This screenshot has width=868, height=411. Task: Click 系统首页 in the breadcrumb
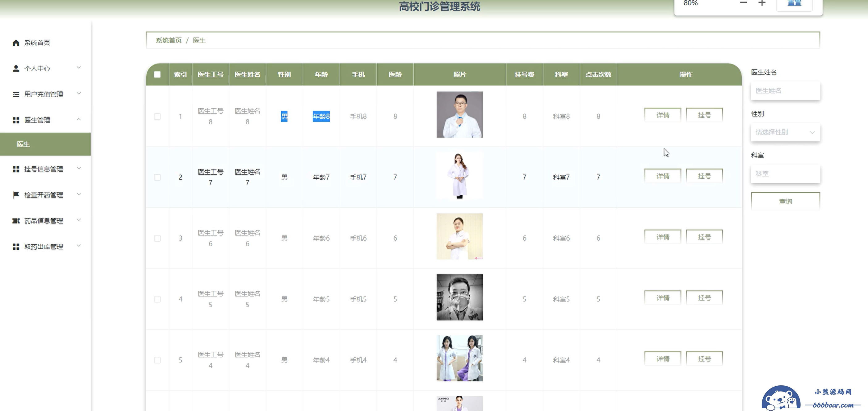tap(169, 40)
